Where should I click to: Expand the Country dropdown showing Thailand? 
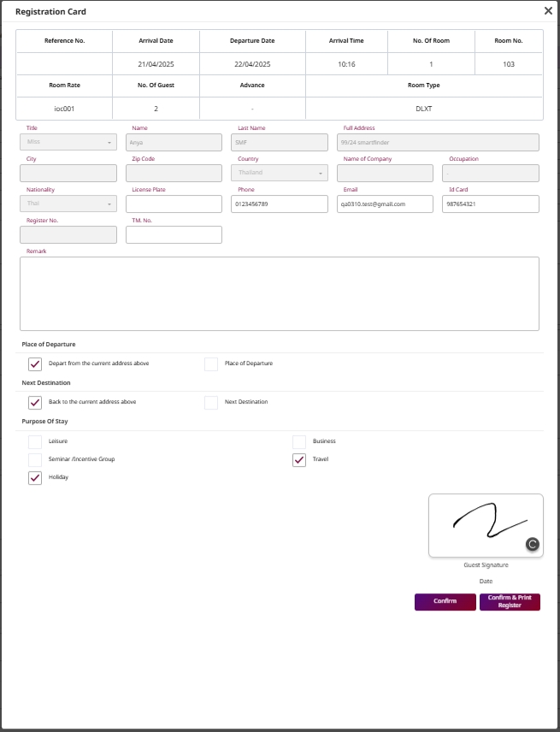(280, 173)
